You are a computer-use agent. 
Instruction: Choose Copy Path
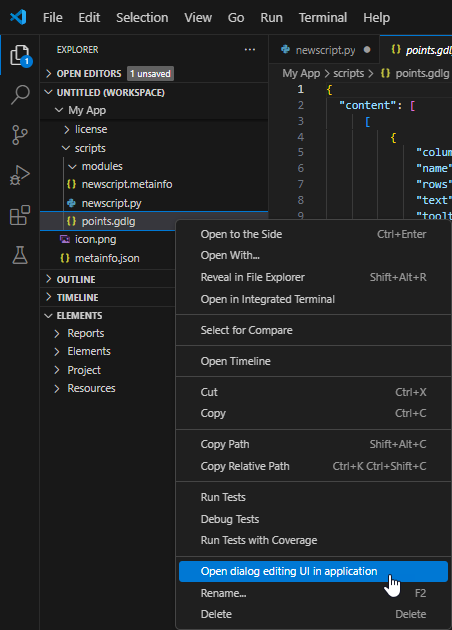(313, 444)
